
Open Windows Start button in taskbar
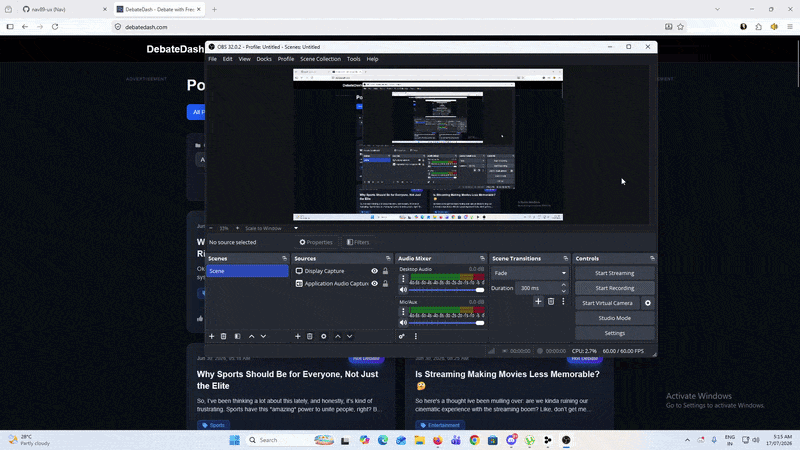(234, 440)
